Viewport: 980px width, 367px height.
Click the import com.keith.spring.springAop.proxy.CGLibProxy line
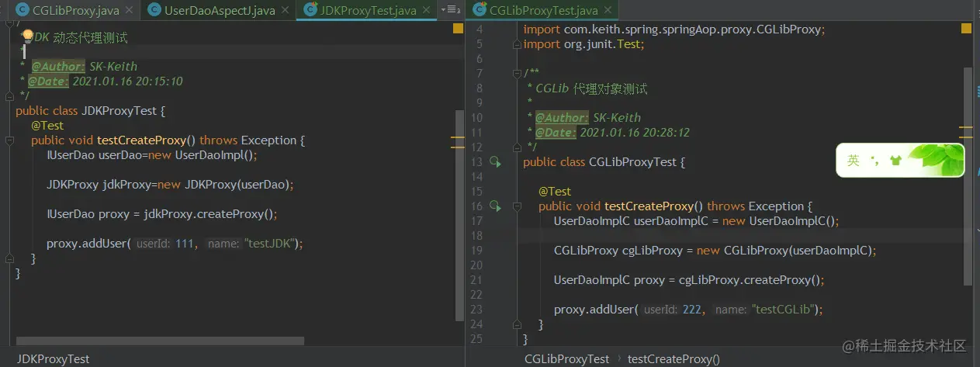674,29
